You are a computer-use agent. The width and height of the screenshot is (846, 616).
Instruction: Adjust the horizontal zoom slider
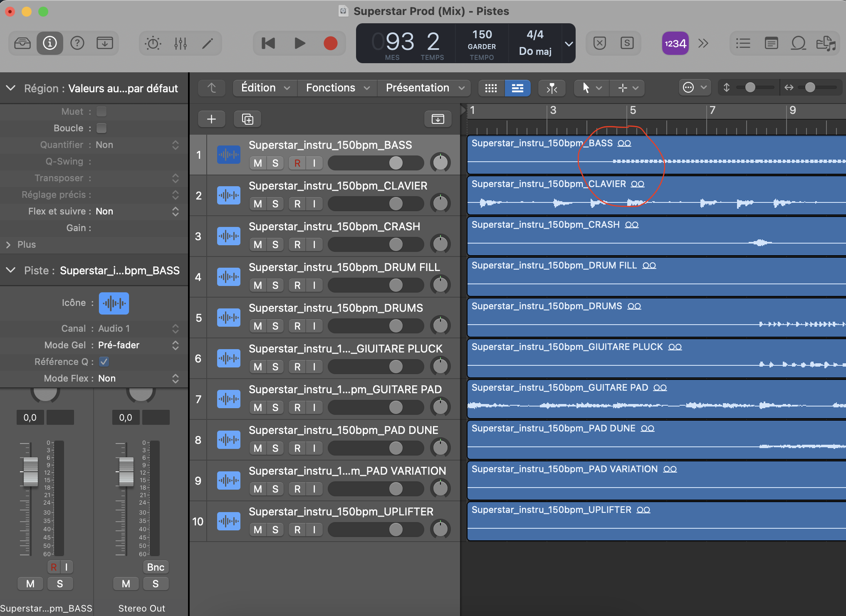tap(810, 88)
